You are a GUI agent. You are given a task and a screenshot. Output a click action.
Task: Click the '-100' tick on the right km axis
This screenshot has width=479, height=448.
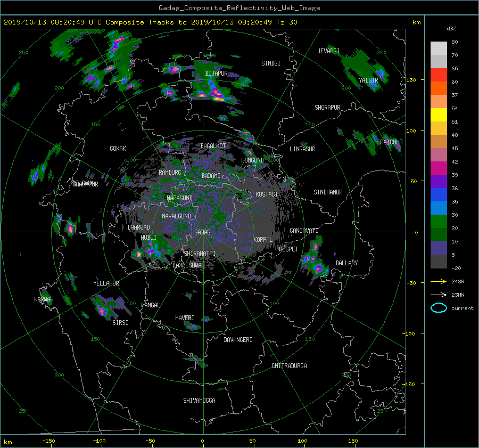409,333
